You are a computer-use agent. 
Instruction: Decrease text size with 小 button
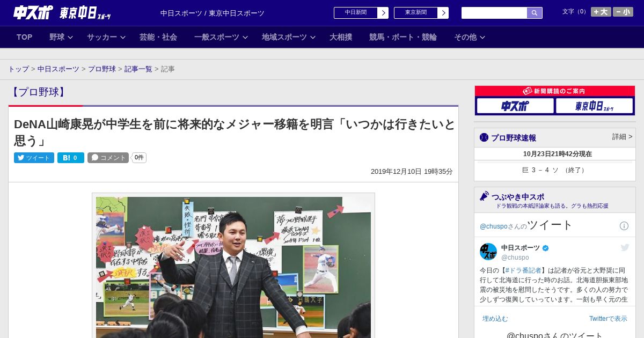click(623, 12)
